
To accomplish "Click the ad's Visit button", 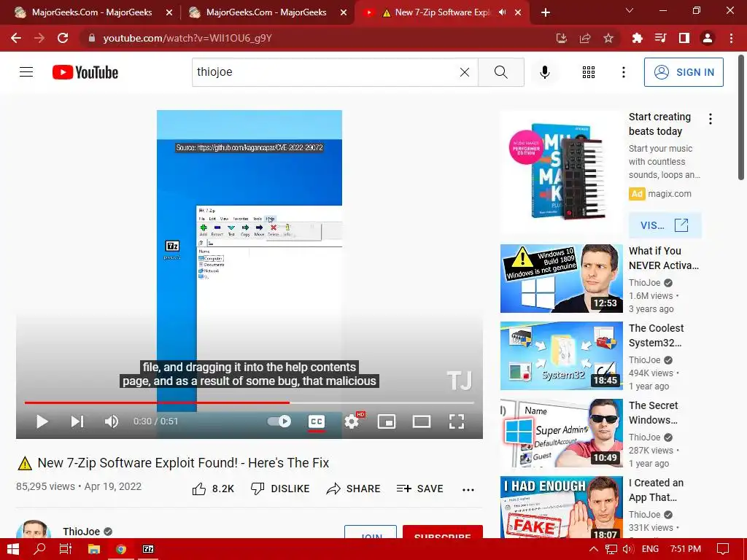I will (665, 225).
